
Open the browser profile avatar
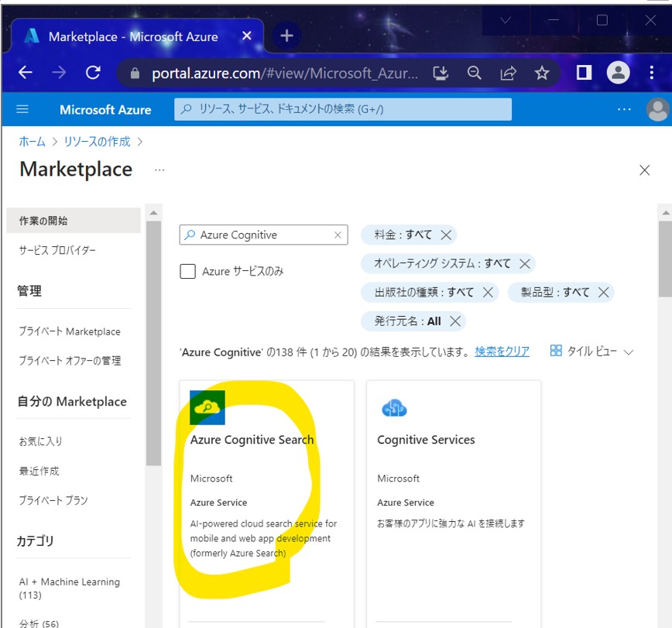click(x=618, y=73)
